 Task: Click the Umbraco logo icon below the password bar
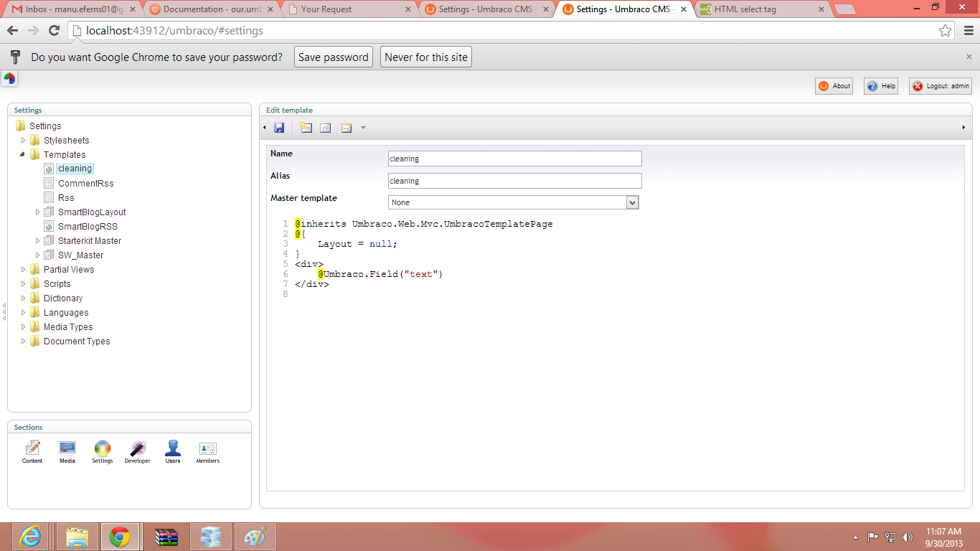pos(9,79)
